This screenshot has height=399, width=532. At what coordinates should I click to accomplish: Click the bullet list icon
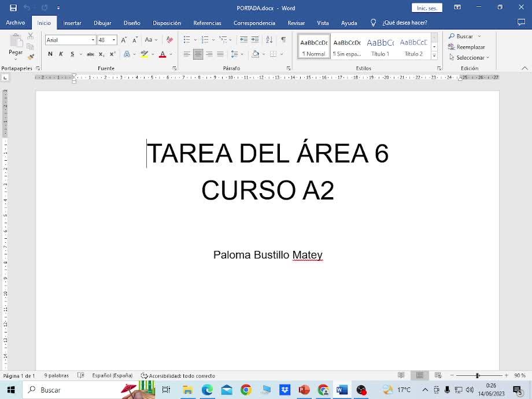pyautogui.click(x=187, y=40)
